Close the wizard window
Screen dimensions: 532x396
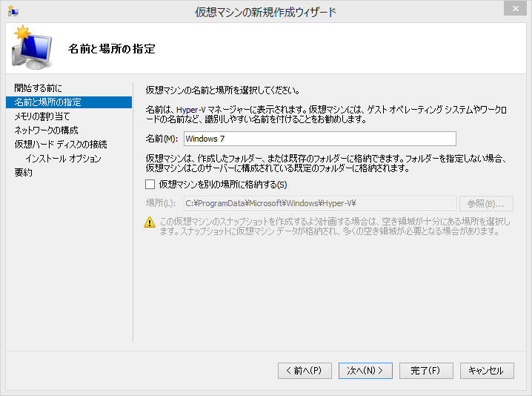pos(515,9)
